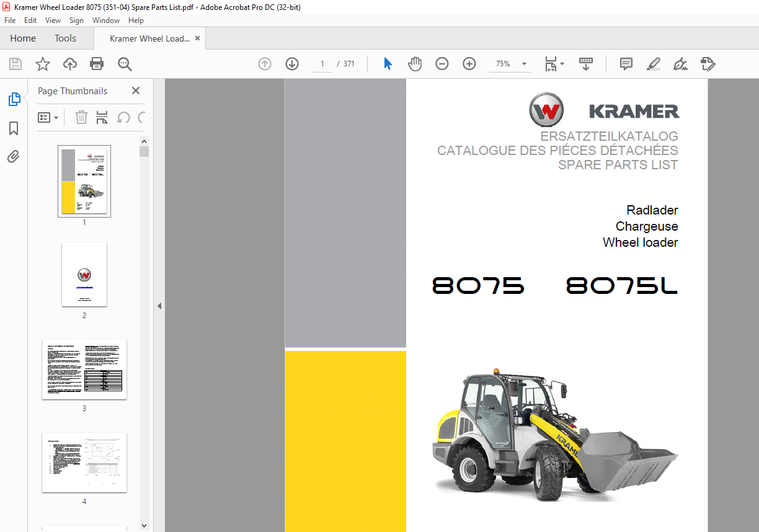This screenshot has height=532, width=759.
Task: Go to next page arrow
Action: pos(292,64)
